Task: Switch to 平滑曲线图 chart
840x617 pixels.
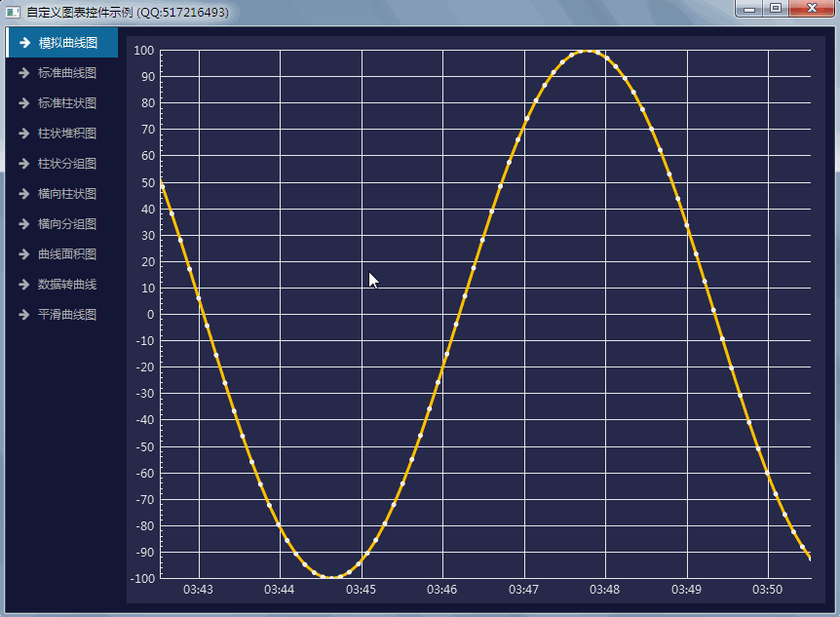Action: (x=61, y=314)
